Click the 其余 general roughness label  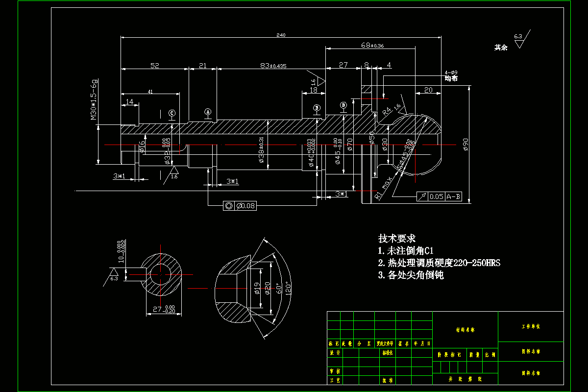coord(501,48)
